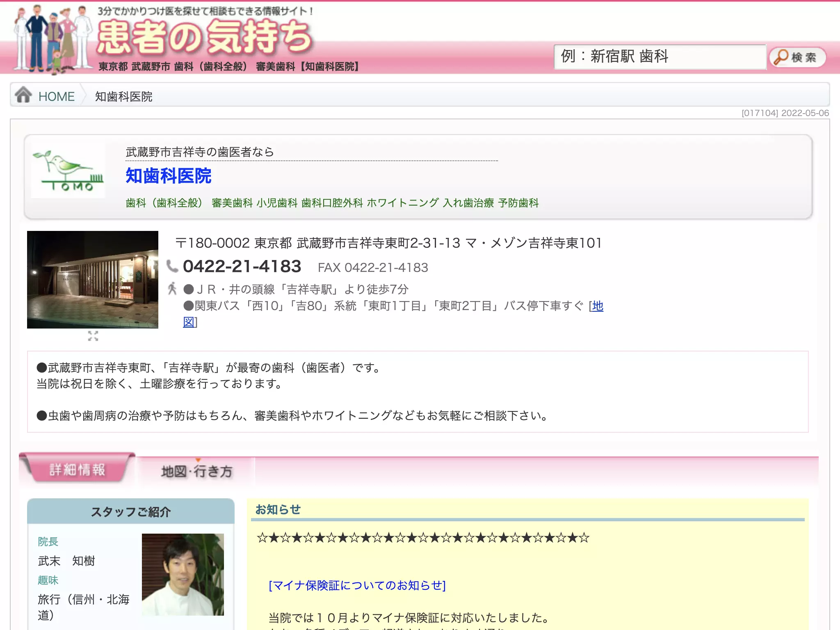Click the director's portrait photo
The width and height of the screenshot is (840, 630).
[x=183, y=574]
